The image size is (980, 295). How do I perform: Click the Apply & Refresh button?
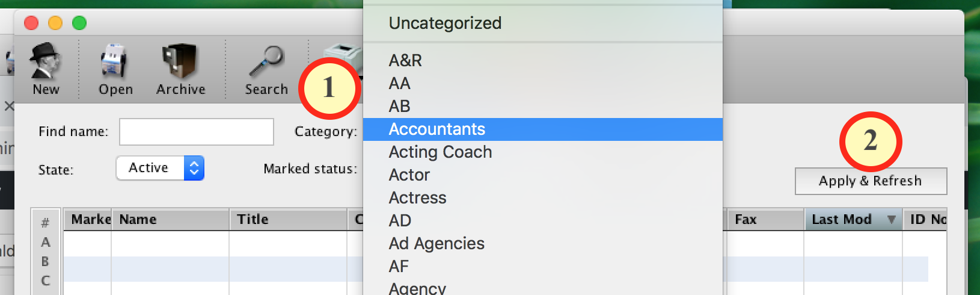click(x=871, y=181)
